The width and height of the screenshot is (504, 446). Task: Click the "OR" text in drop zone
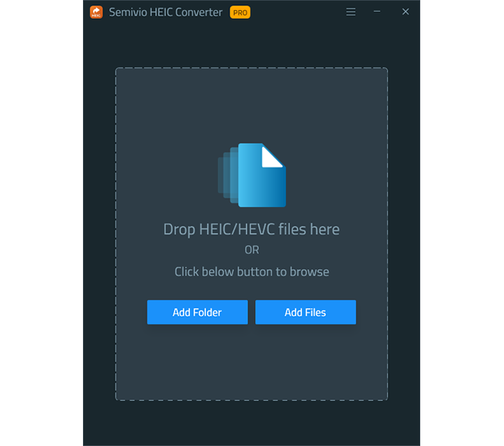coord(252,250)
